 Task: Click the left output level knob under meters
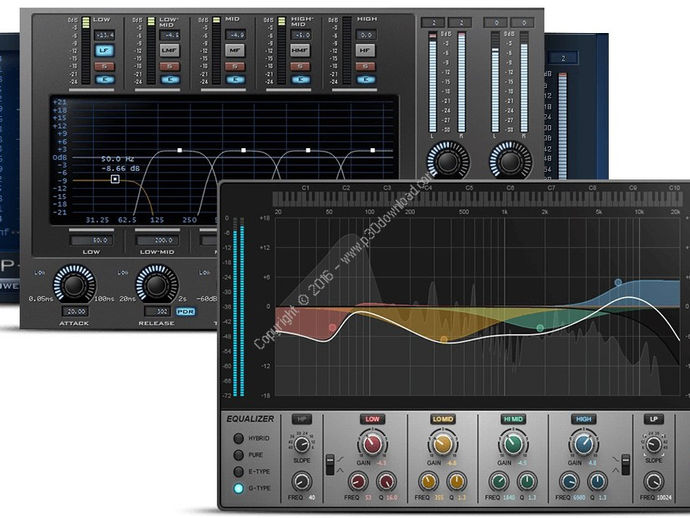coord(448,162)
